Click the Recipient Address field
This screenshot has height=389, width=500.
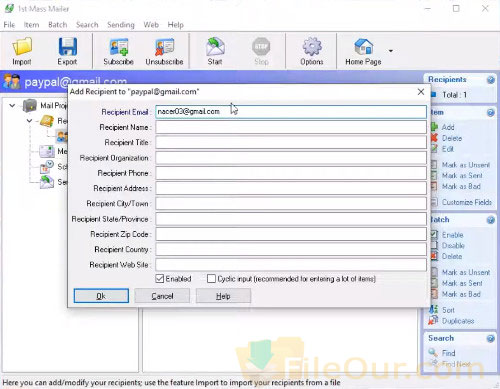tap(291, 188)
